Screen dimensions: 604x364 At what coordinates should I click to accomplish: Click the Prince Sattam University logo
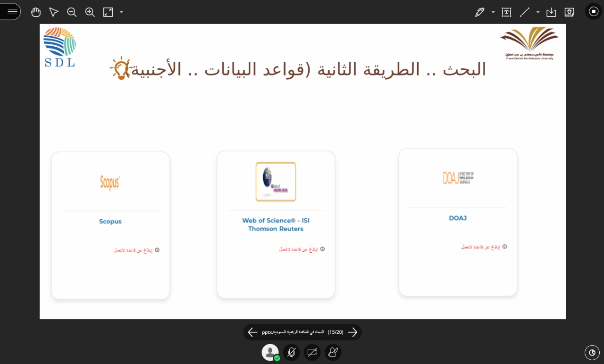click(x=529, y=43)
